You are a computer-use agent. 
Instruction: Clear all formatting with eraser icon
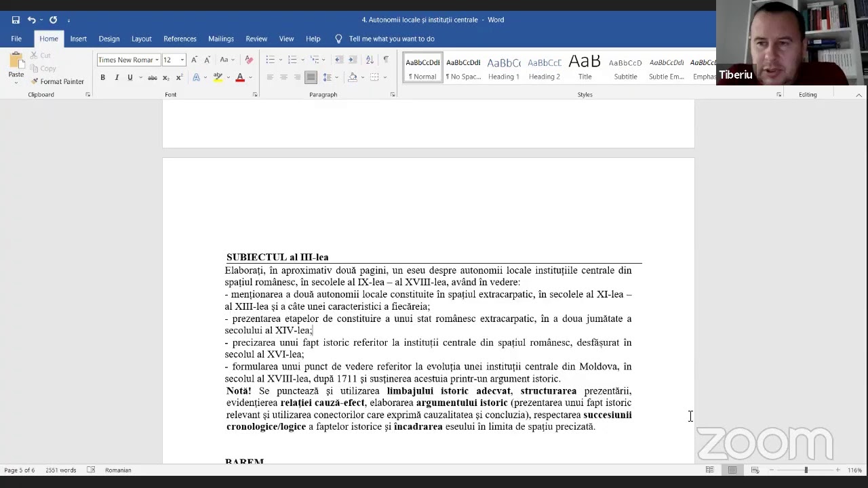pos(249,60)
